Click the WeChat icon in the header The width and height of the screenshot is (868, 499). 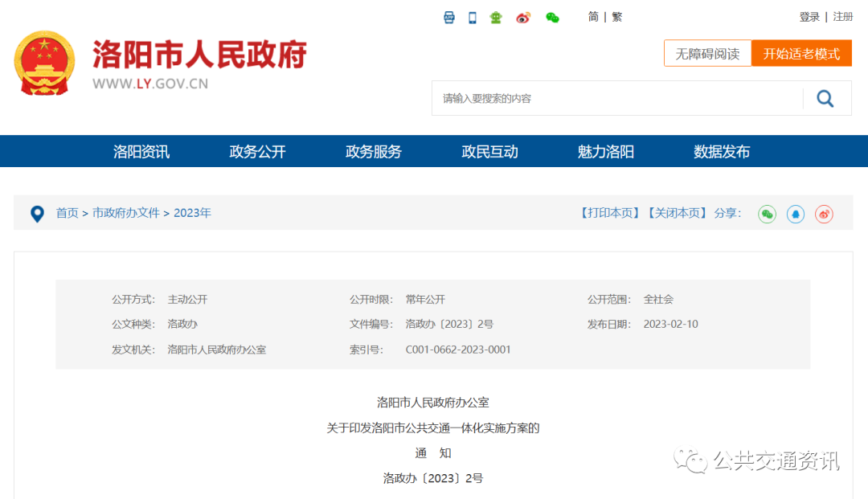point(552,17)
